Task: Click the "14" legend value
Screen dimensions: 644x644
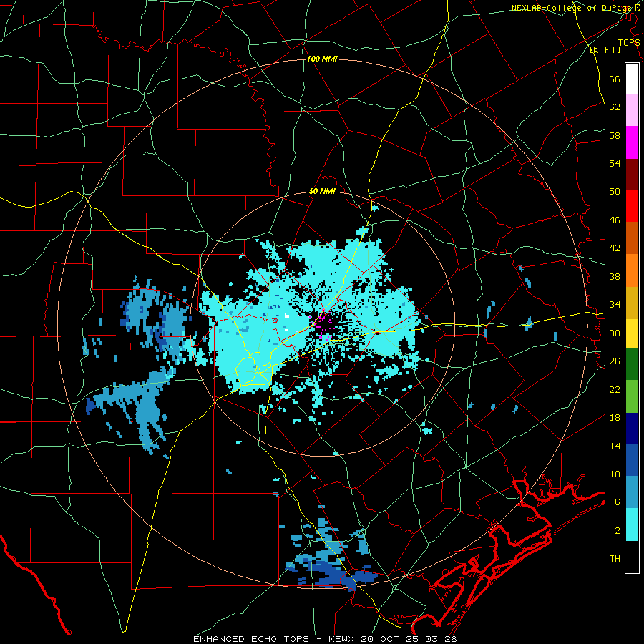Action: 615,446
